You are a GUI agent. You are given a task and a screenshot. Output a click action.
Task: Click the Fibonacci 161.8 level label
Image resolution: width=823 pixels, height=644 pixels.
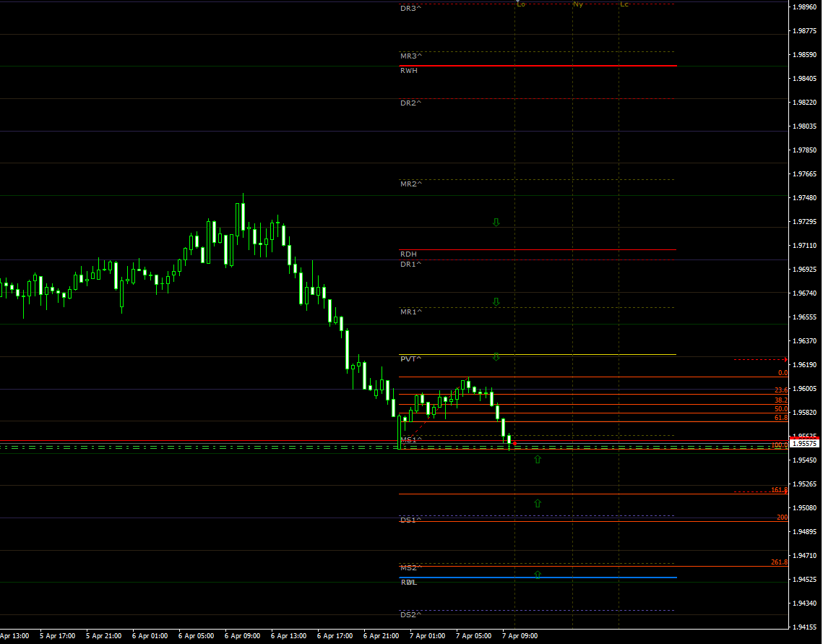(x=780, y=490)
